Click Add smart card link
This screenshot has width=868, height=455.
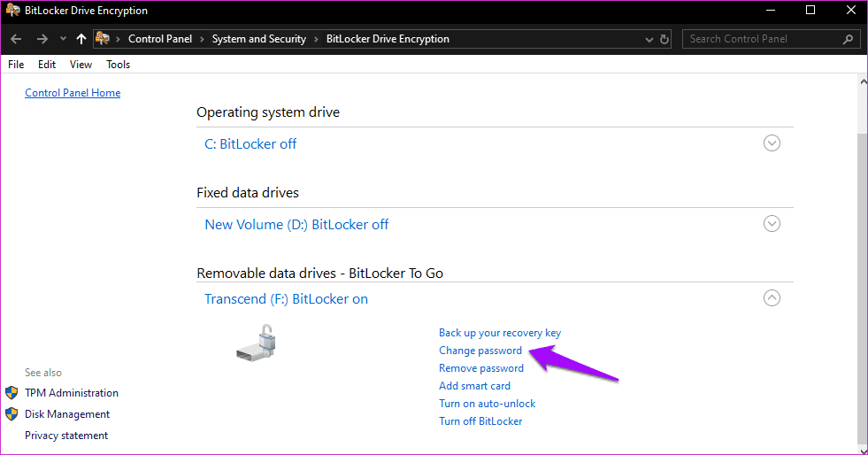pyautogui.click(x=474, y=386)
